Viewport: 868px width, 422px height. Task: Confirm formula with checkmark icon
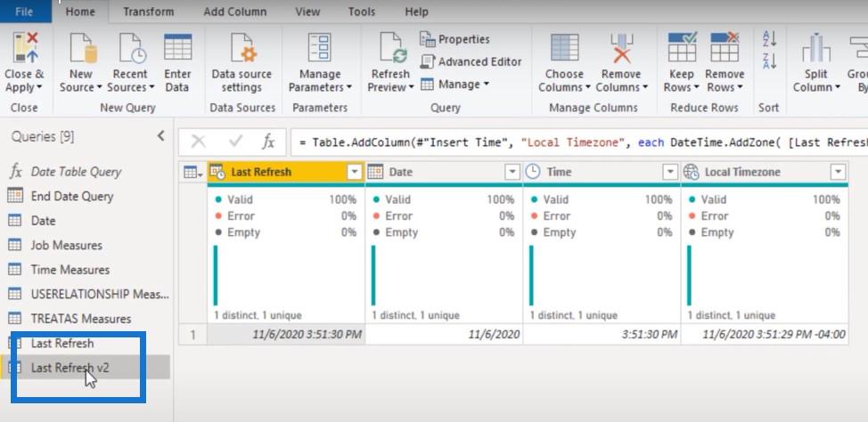[236, 142]
